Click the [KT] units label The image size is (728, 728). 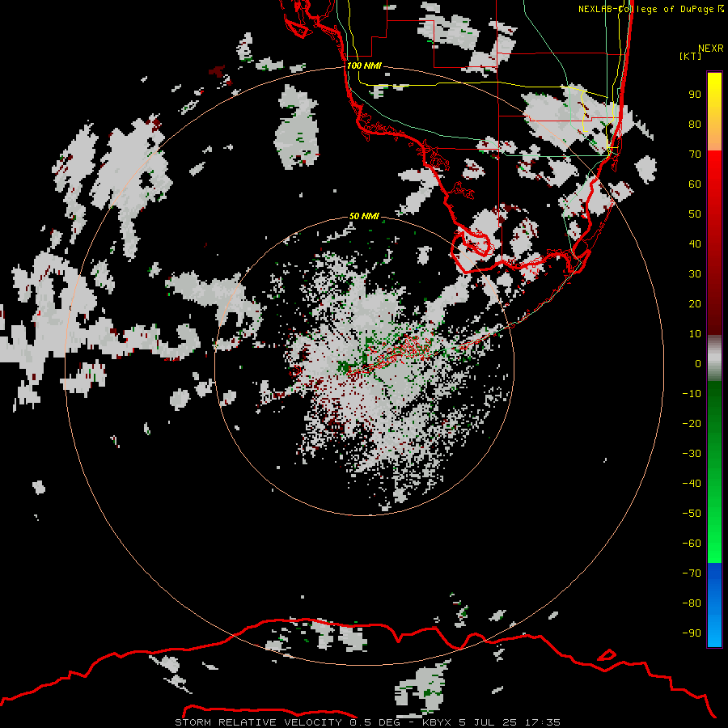point(691,56)
